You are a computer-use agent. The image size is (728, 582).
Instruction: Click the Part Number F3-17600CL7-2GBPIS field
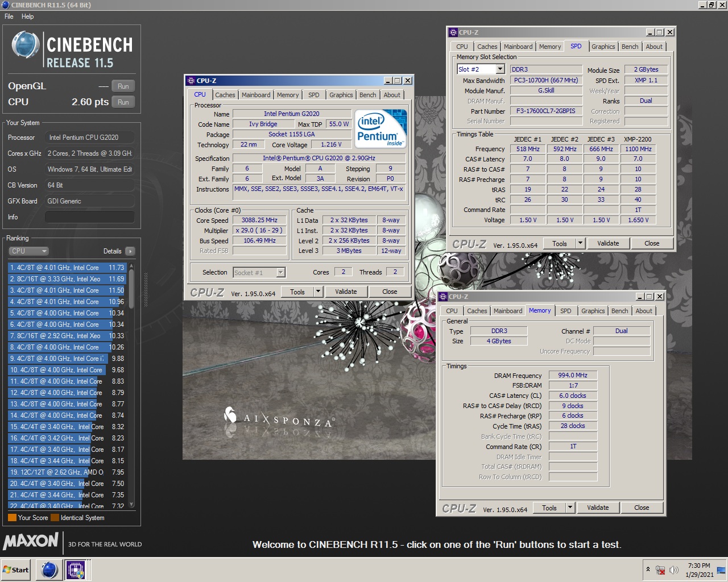tap(546, 111)
